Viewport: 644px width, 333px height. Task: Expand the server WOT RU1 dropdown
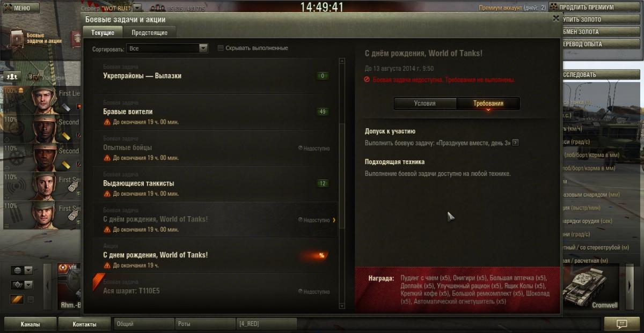point(137,8)
